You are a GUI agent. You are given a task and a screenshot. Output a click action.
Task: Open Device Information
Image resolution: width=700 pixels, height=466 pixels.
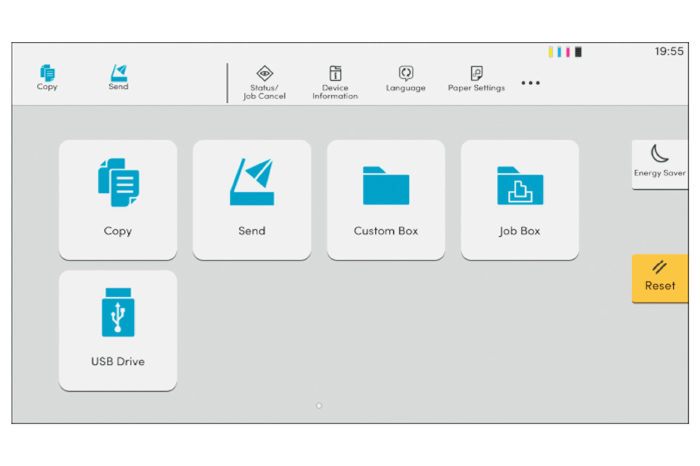(x=335, y=82)
